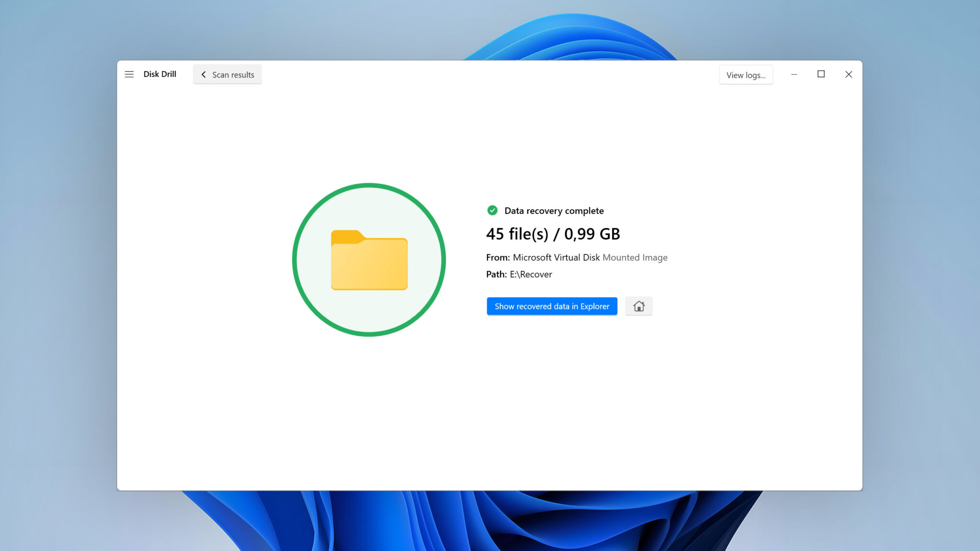The height and width of the screenshot is (551, 980).
Task: Click the back chevron in Scan results button
Action: coord(203,75)
